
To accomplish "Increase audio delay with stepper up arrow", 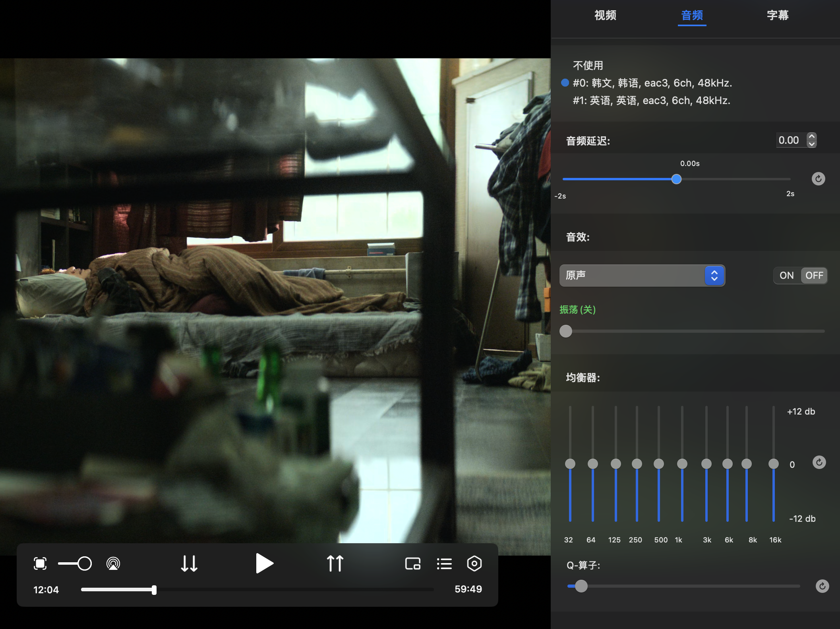I will [812, 136].
